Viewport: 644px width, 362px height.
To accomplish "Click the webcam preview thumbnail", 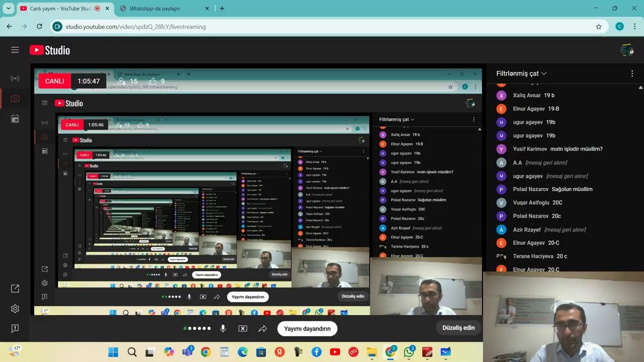I will pyautogui.click(x=563, y=317).
